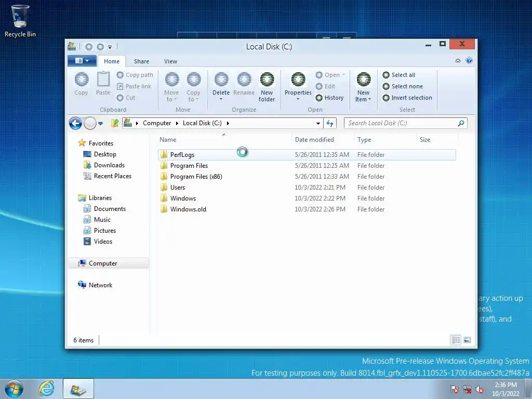Open Documents library in sidebar
The image size is (532, 399).
[105, 209]
